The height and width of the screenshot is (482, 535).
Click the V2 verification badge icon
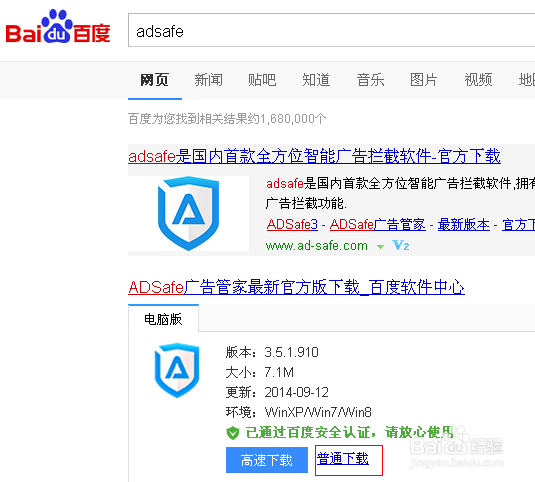pyautogui.click(x=401, y=245)
